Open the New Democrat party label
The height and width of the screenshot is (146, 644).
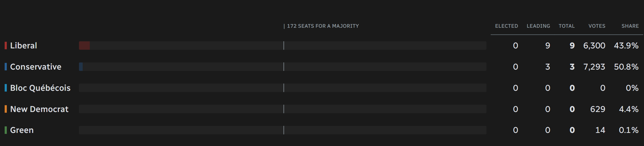point(39,109)
